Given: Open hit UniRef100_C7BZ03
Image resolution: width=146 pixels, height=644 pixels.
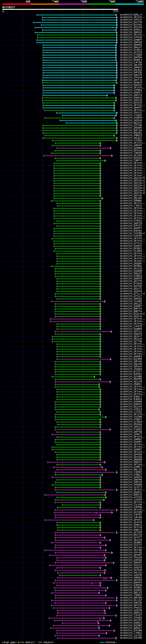Looking at the screenshot, I should pos(131,206).
